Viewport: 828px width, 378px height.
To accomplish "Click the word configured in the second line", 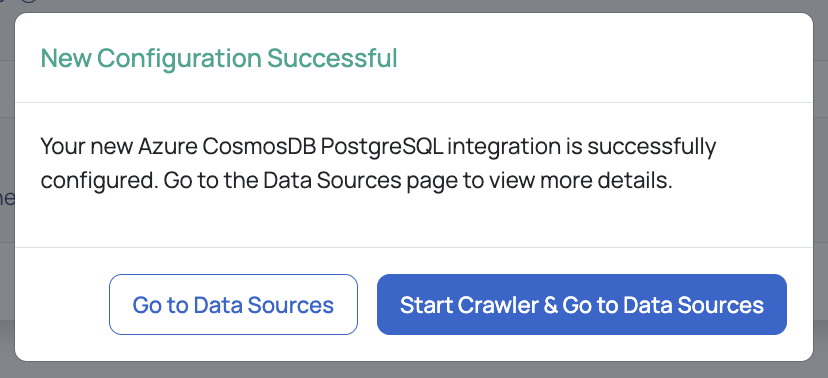I will coord(99,182).
